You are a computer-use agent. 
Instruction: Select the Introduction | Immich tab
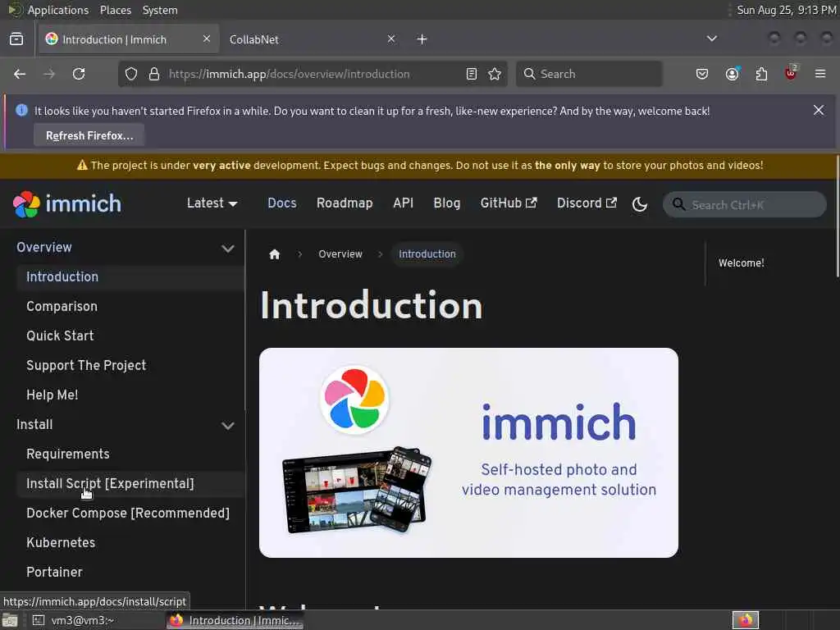coord(129,39)
